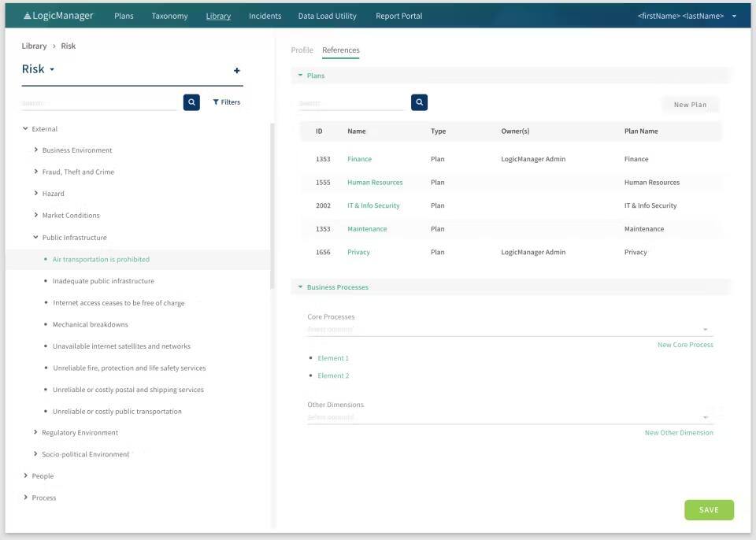Screen dimensions: 756x540
Task: Click the ID column header
Action: point(319,131)
